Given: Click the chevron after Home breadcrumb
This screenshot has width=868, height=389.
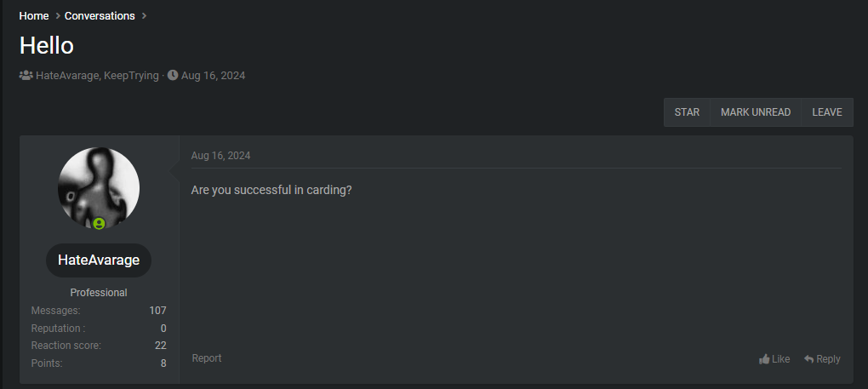Looking at the screenshot, I should click(57, 16).
